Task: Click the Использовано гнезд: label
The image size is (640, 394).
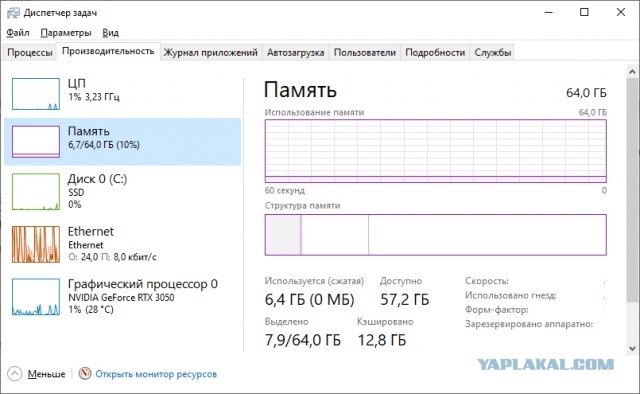Action: coord(511,295)
